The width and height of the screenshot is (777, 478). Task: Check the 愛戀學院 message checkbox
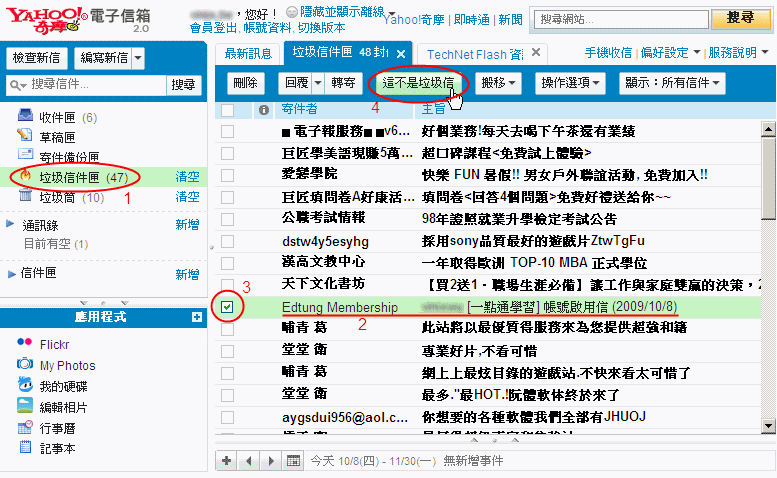(227, 175)
